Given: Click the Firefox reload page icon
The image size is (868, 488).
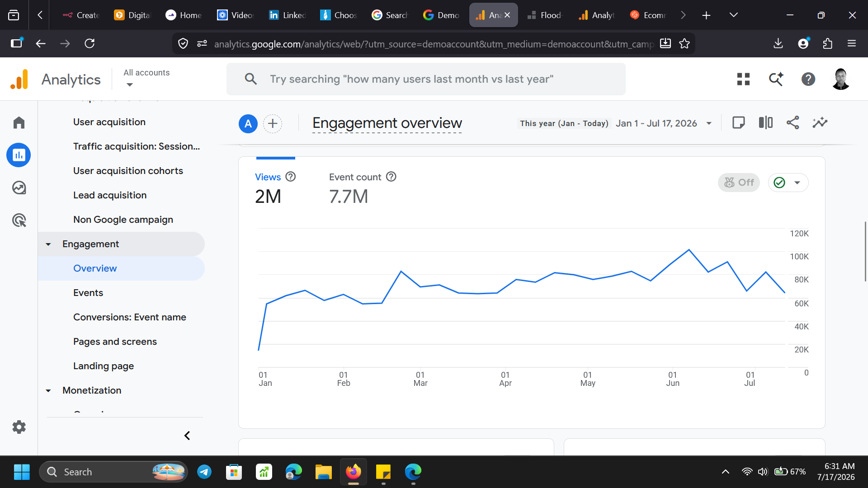Looking at the screenshot, I should pos(90,43).
